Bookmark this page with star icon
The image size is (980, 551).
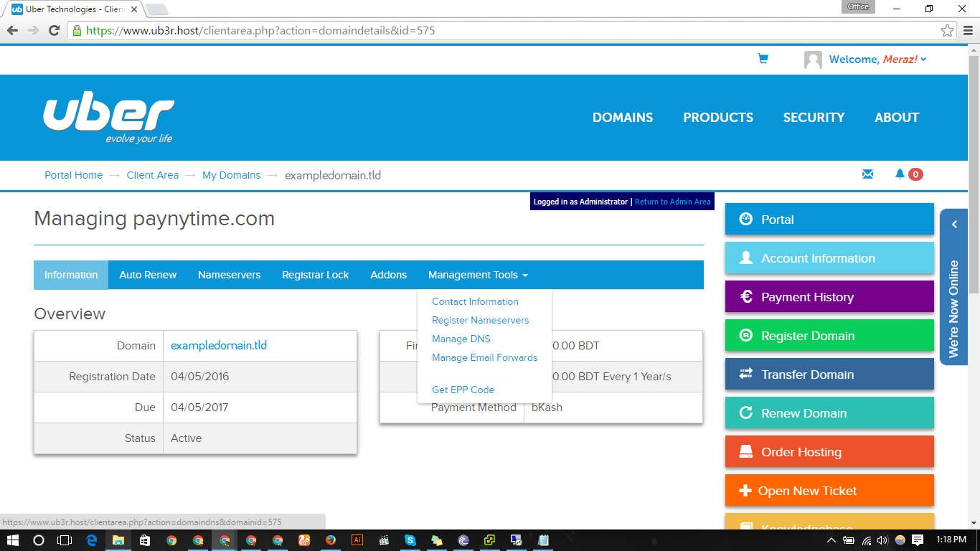click(x=948, y=31)
